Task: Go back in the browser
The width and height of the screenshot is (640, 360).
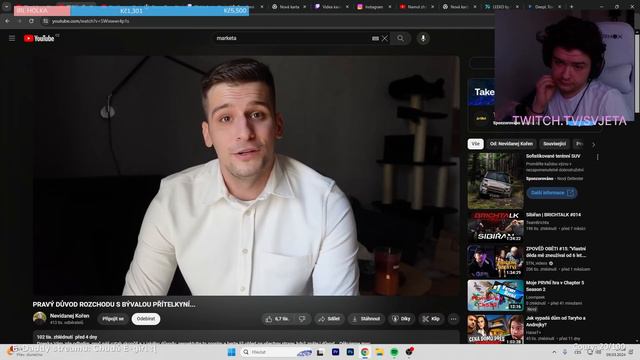Action: point(7,21)
